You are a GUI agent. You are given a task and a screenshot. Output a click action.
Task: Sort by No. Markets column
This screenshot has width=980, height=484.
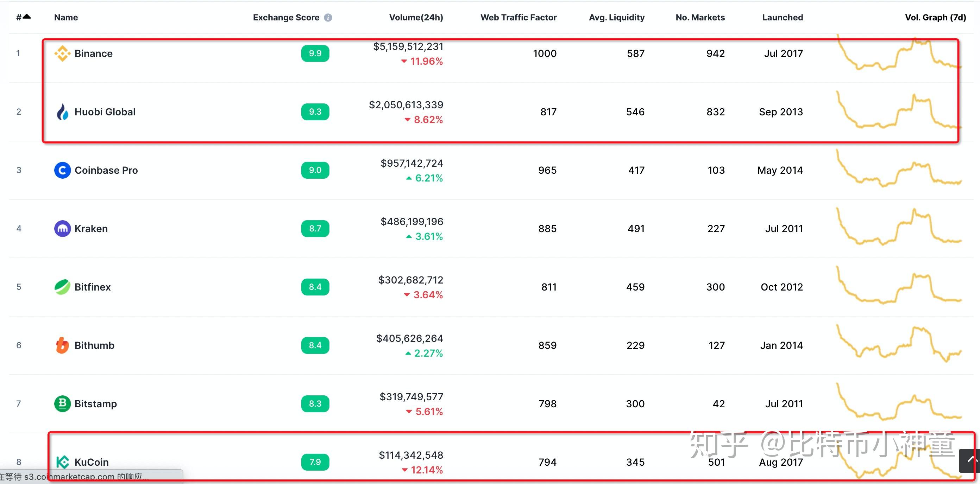tap(700, 18)
